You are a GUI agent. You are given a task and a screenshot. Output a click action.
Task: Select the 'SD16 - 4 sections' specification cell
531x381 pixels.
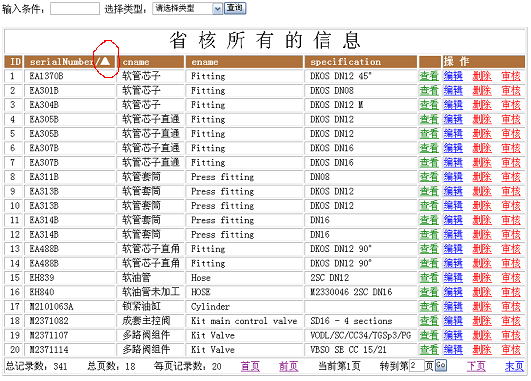[361, 321]
